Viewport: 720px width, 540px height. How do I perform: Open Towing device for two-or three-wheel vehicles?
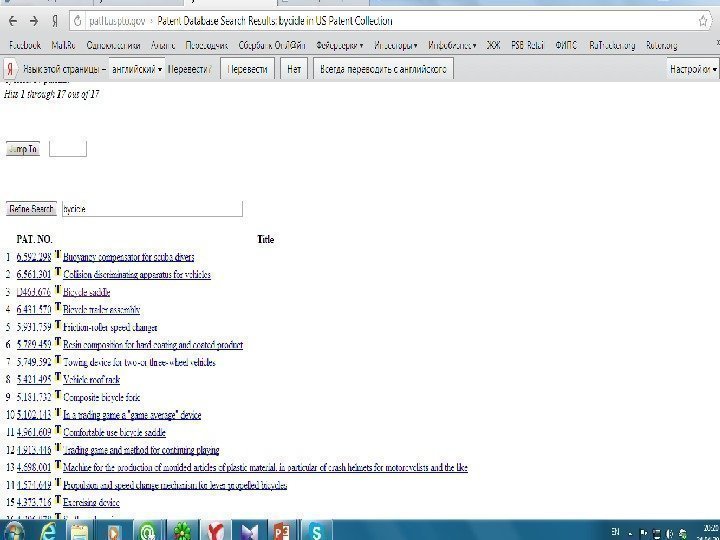[139, 362]
